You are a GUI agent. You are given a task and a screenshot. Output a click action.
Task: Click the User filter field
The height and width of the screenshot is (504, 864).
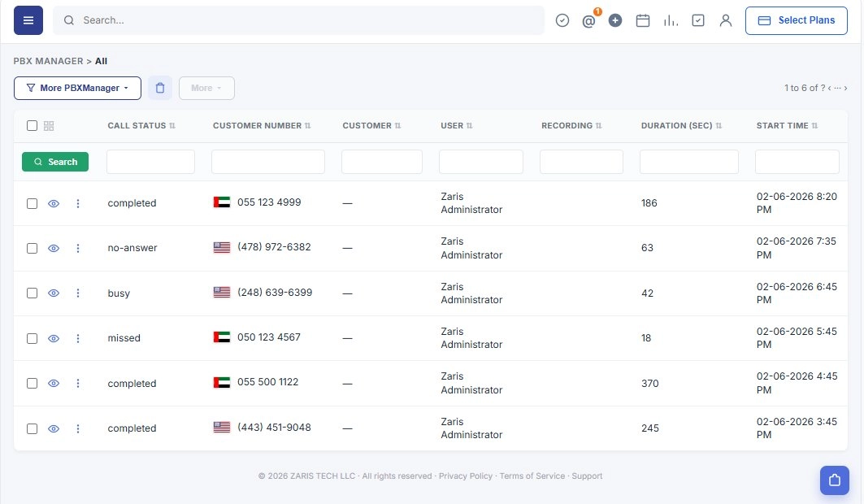[481, 162]
